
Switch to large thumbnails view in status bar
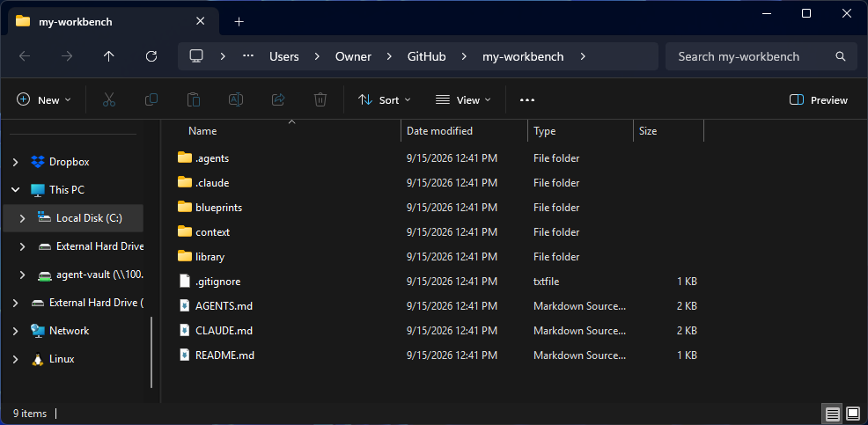(852, 413)
